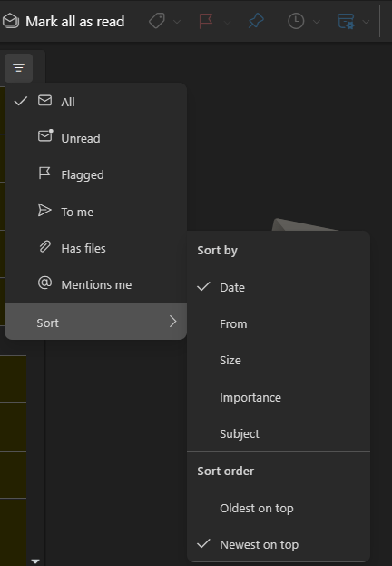The height and width of the screenshot is (566, 392).
Task: Expand the categorize tag dropdown arrow
Action: pyautogui.click(x=177, y=22)
